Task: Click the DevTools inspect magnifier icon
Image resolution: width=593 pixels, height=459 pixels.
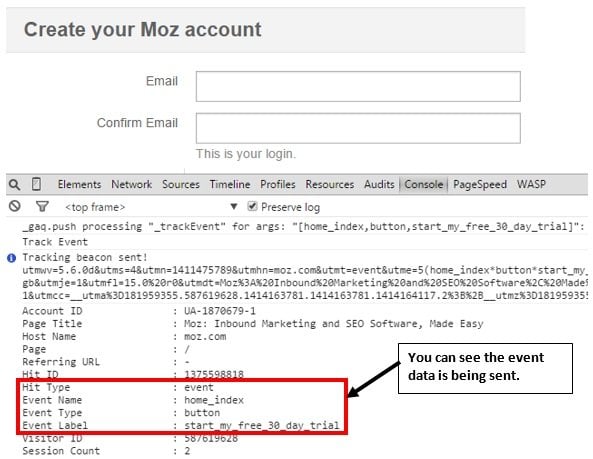Action: click(x=14, y=185)
